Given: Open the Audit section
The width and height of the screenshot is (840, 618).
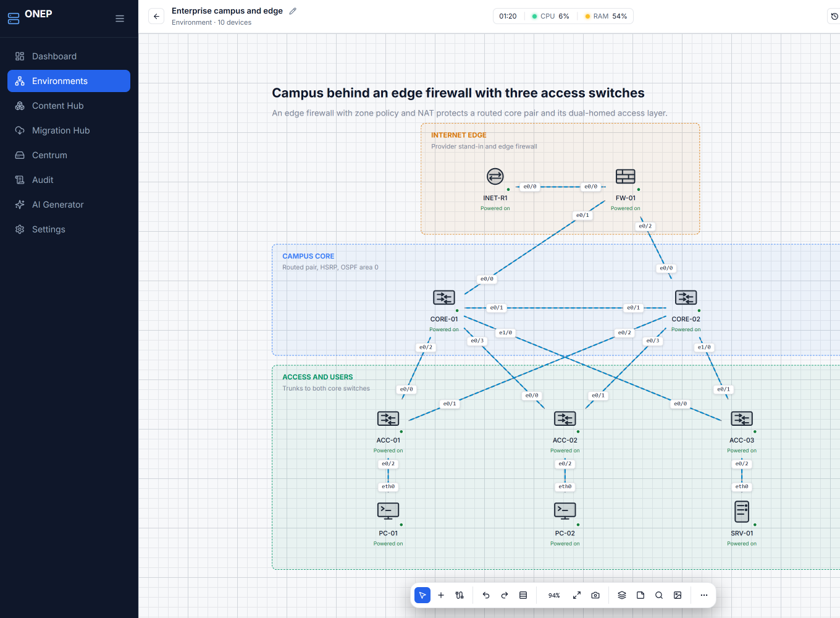Looking at the screenshot, I should 69,180.
